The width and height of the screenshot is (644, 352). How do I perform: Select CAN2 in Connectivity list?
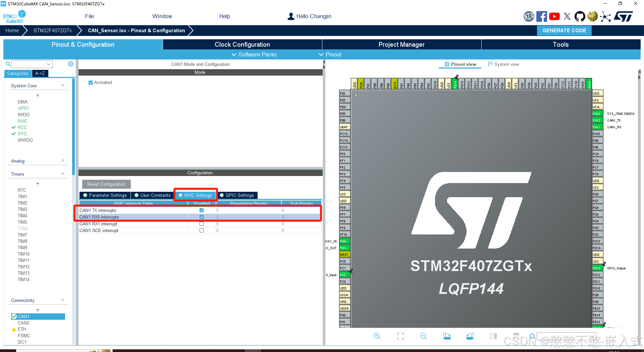tap(23, 323)
